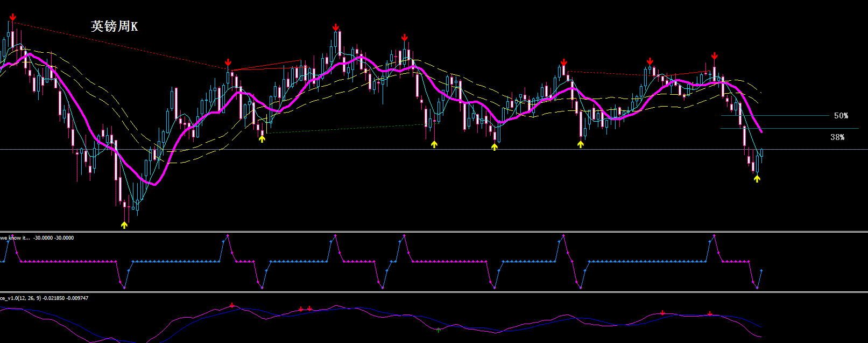Select the cyan 50% retracement line
Image resolution: width=868 pixels, height=343 pixels.
coord(775,115)
